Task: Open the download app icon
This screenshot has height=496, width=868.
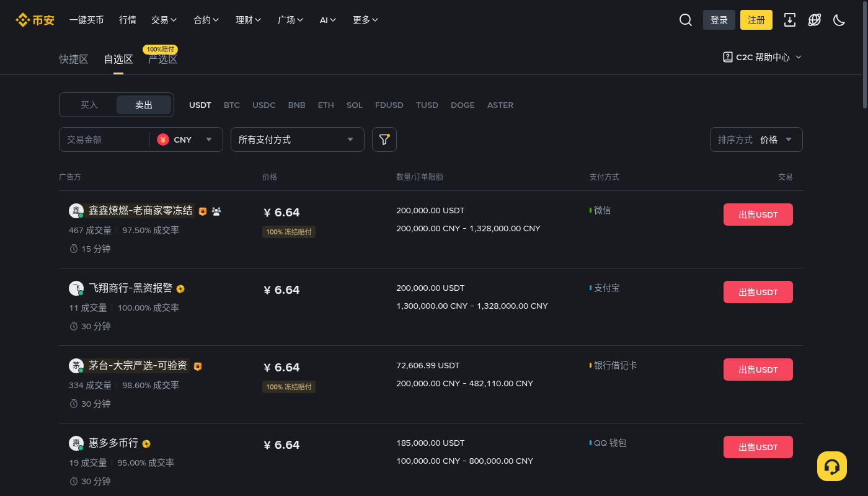Action: click(790, 20)
